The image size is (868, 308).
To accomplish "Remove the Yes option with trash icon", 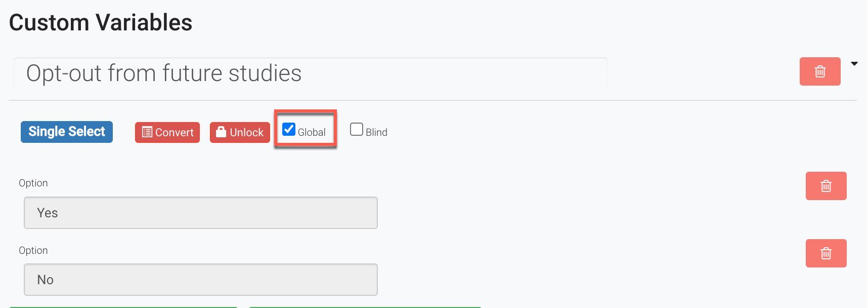I will click(x=826, y=186).
